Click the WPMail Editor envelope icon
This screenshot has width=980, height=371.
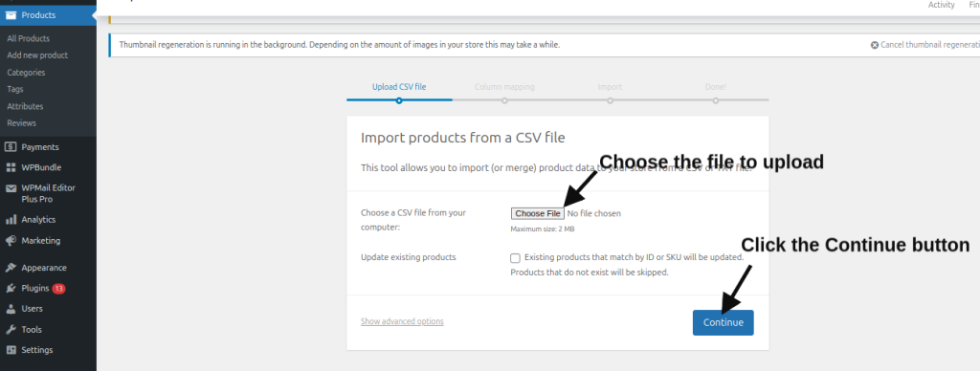click(x=11, y=188)
